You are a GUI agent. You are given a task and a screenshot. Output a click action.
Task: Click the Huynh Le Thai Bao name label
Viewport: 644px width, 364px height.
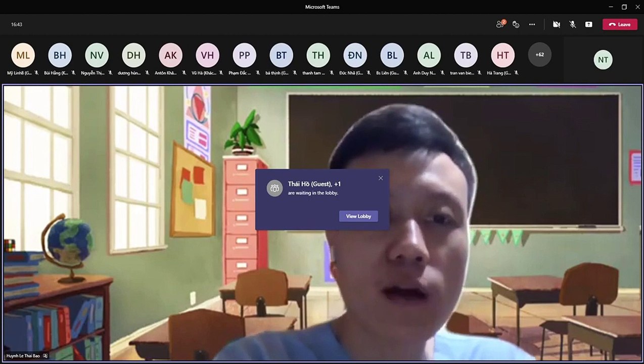coord(23,356)
